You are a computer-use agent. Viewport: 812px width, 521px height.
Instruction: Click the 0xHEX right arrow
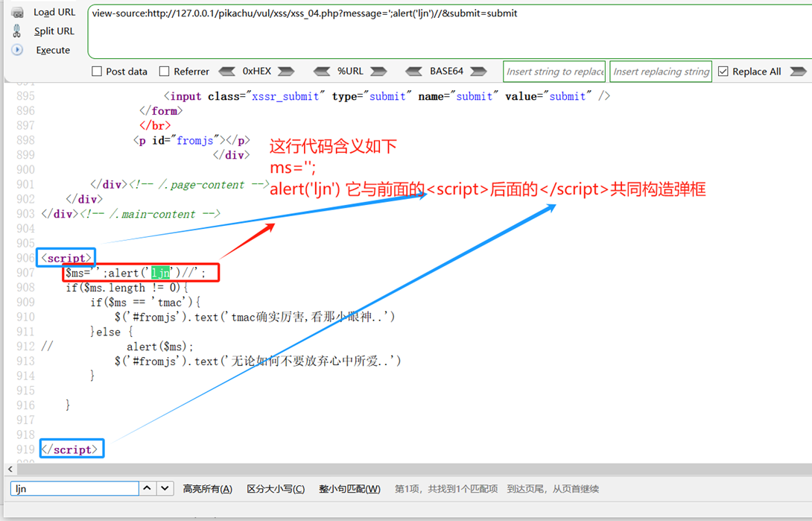pos(286,71)
